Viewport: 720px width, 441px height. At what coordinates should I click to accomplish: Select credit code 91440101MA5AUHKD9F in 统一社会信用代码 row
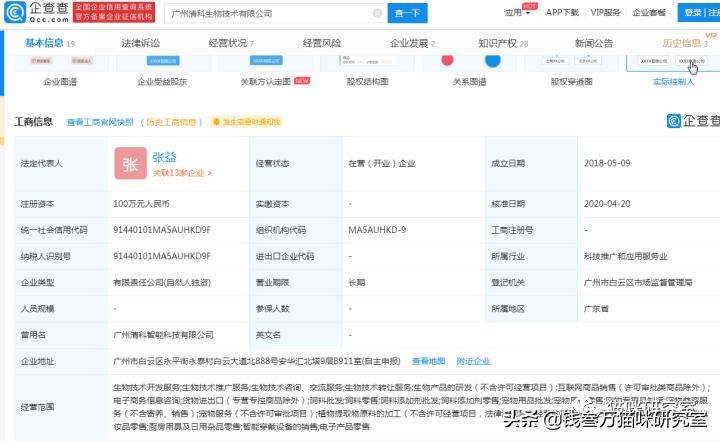pyautogui.click(x=162, y=230)
